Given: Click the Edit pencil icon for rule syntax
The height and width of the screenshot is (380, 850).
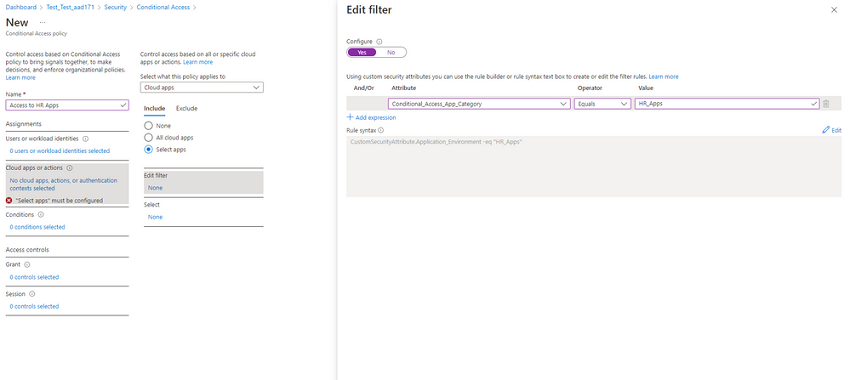Looking at the screenshot, I should (826, 130).
